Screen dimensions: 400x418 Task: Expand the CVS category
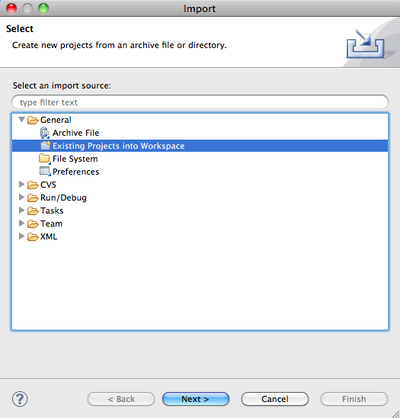22,184
